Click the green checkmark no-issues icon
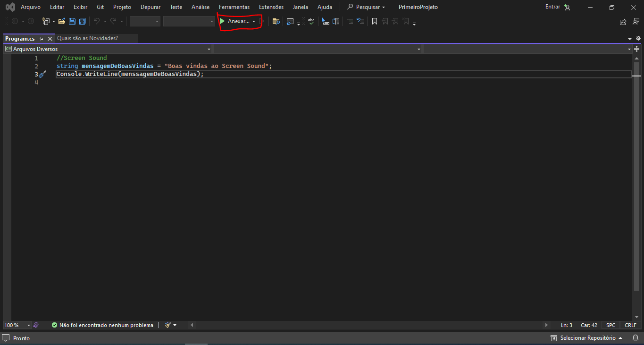Screen dimensions: 644x345 [54, 325]
